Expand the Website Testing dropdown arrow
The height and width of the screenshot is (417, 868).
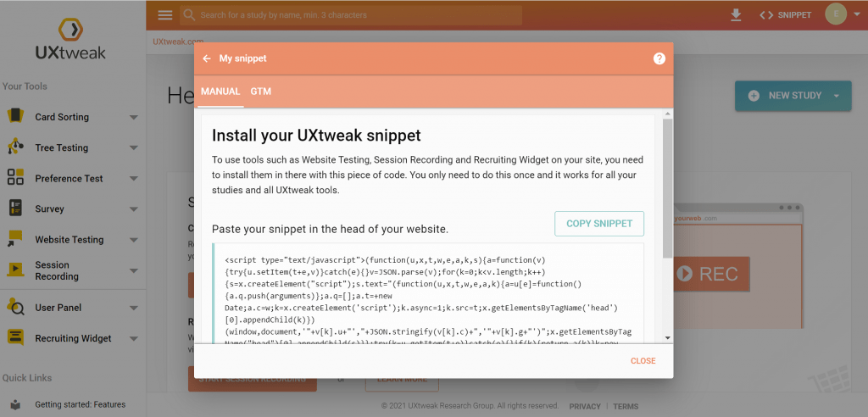pyautogui.click(x=133, y=240)
